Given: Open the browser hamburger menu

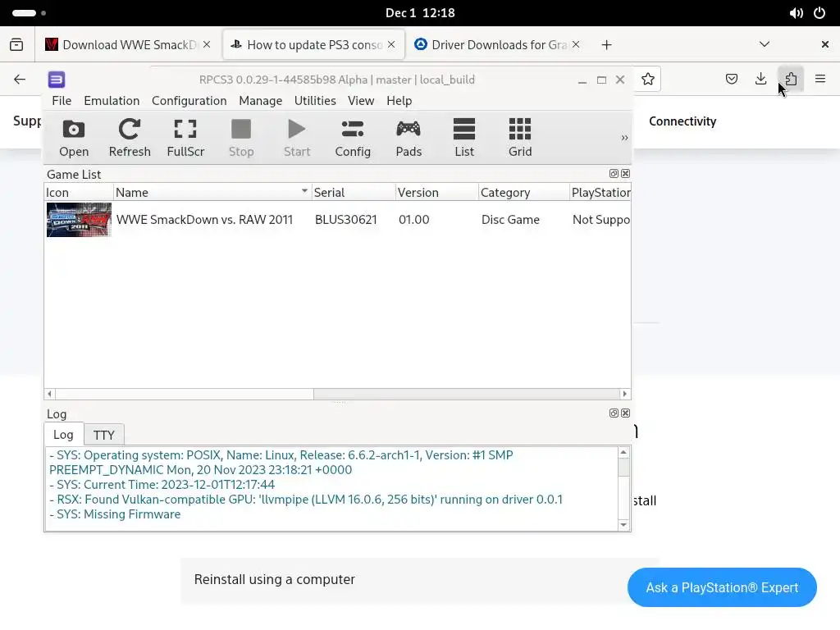Looking at the screenshot, I should click(x=820, y=80).
